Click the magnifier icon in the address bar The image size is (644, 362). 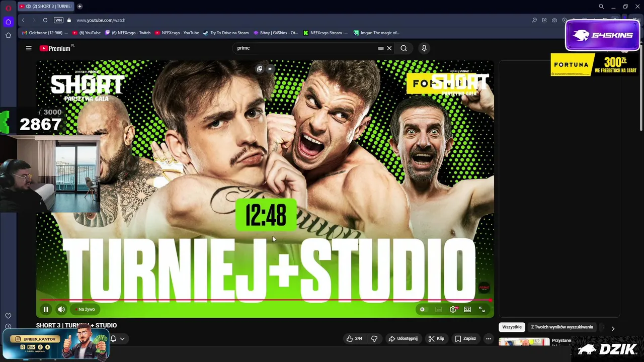coord(534,20)
